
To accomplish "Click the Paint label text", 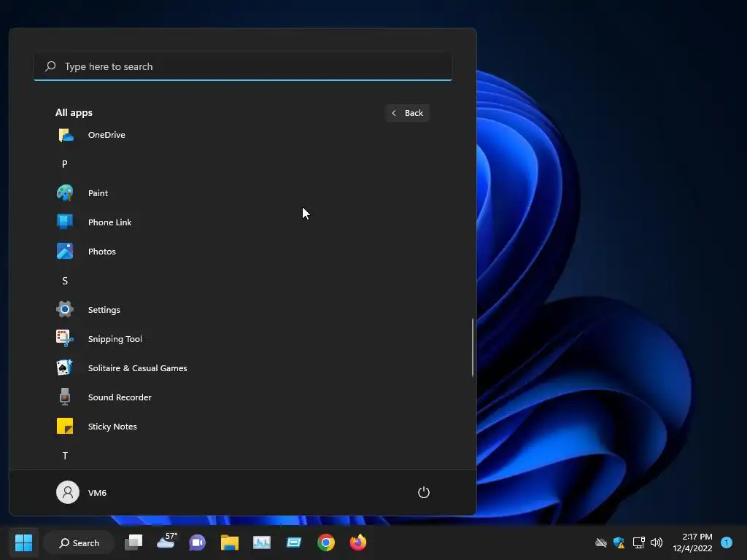I will 98,192.
